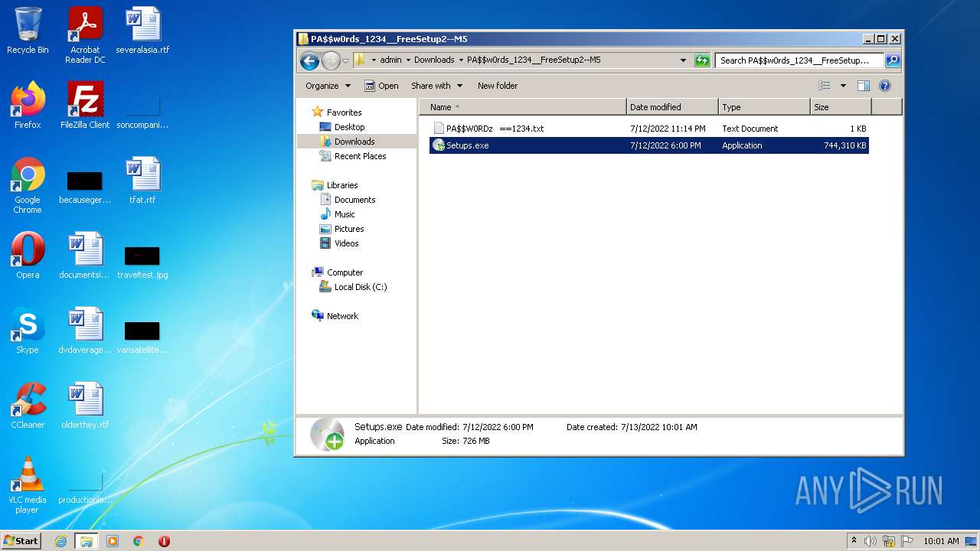
Task: Select the severalasia.rtf desktop file
Action: [142, 31]
